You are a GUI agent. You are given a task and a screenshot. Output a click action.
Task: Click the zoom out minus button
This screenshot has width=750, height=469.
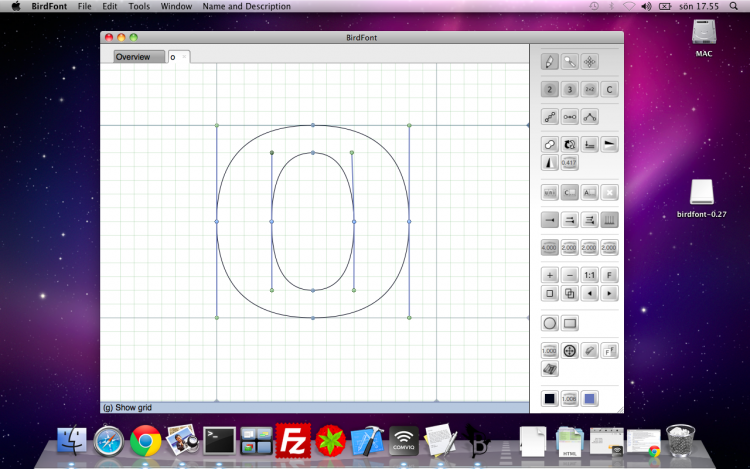click(569, 275)
